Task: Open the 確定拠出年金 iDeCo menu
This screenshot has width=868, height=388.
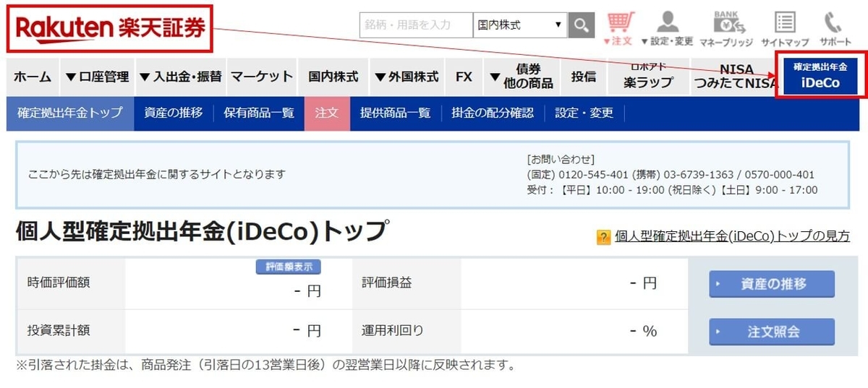Action: (820, 75)
